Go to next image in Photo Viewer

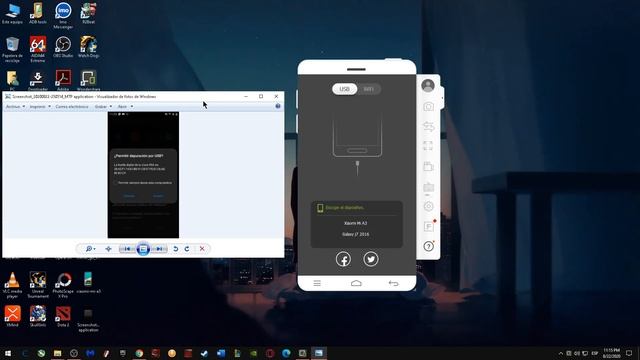(x=159, y=249)
